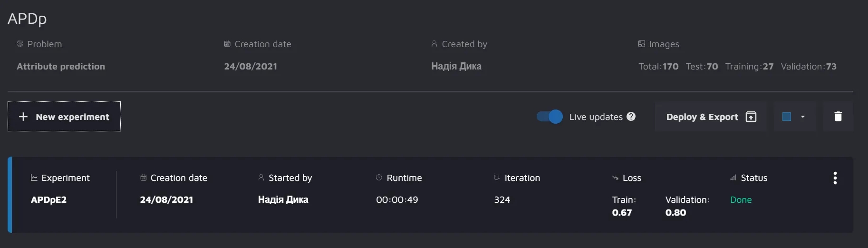Click the New experiment button
The image size is (868, 248).
click(x=64, y=117)
